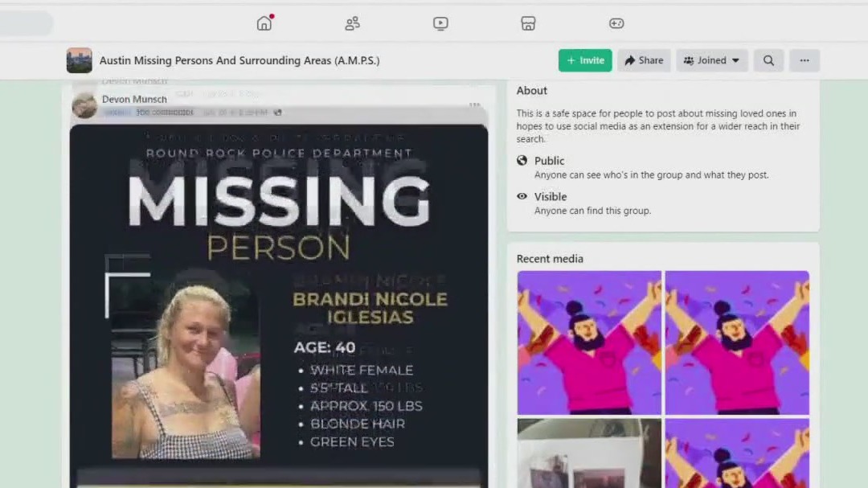Click the Gaming controller icon
Image resolution: width=868 pixels, height=488 pixels.
(616, 23)
